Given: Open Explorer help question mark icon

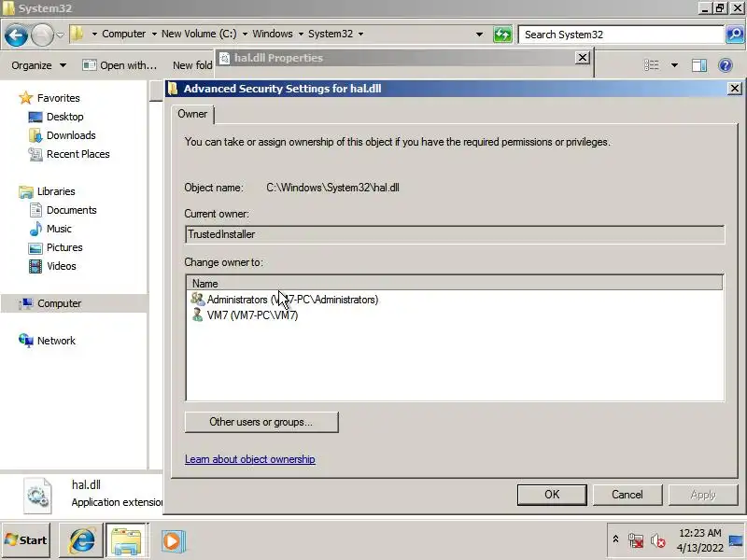Looking at the screenshot, I should (x=726, y=65).
